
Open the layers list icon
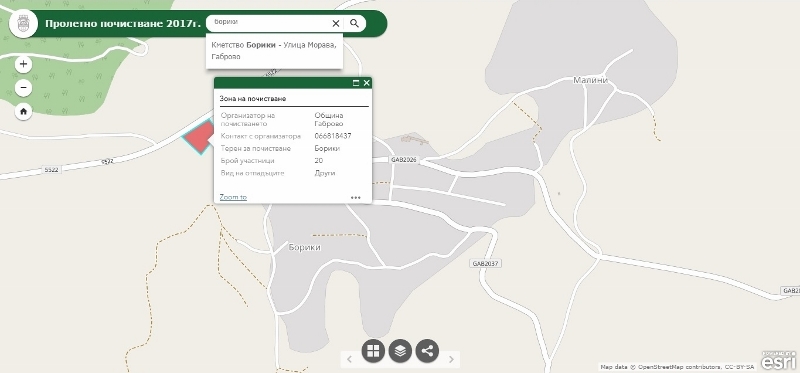click(401, 351)
